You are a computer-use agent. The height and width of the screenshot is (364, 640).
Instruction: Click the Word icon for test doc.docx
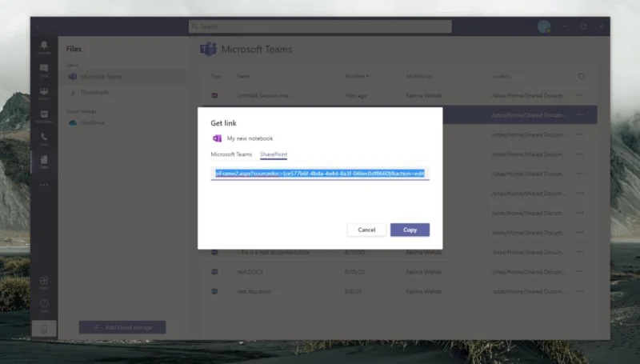214,291
